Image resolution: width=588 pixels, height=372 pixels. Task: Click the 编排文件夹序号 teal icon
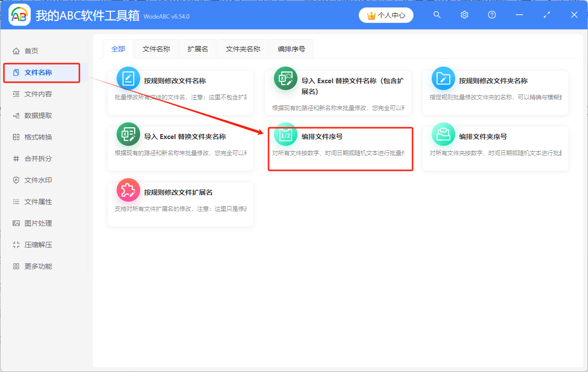click(x=443, y=135)
